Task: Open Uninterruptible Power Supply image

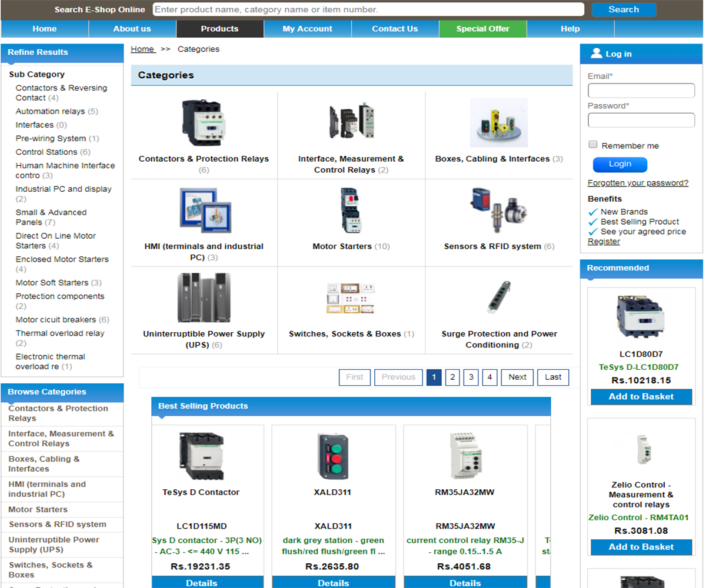Action: pyautogui.click(x=204, y=298)
